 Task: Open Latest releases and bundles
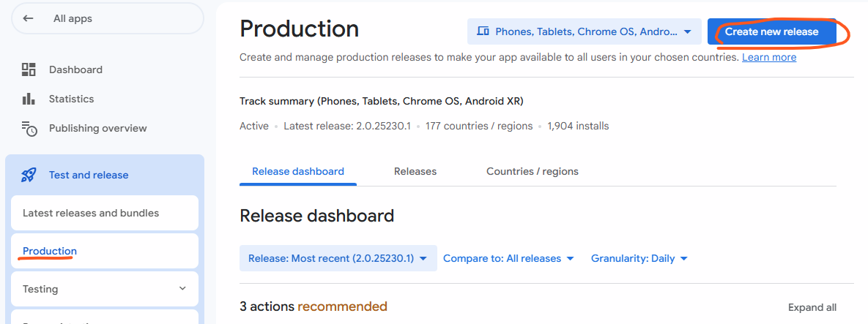[x=91, y=213]
